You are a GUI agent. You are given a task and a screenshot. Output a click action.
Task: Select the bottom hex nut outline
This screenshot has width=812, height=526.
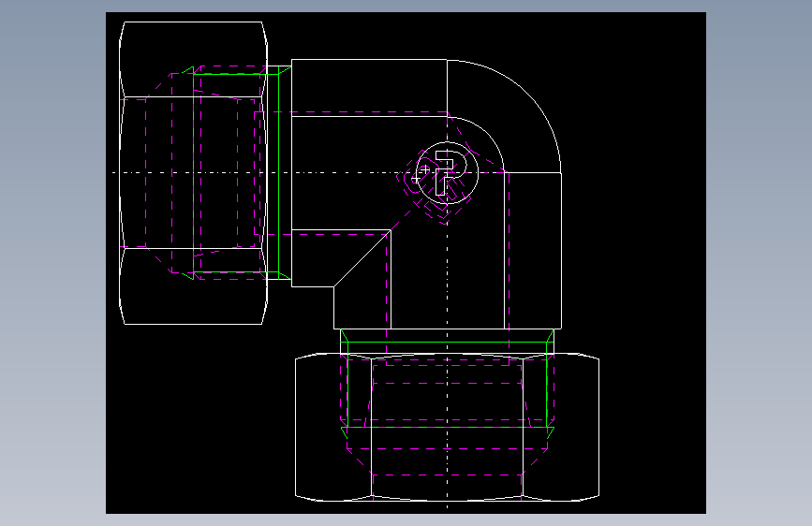447,427
